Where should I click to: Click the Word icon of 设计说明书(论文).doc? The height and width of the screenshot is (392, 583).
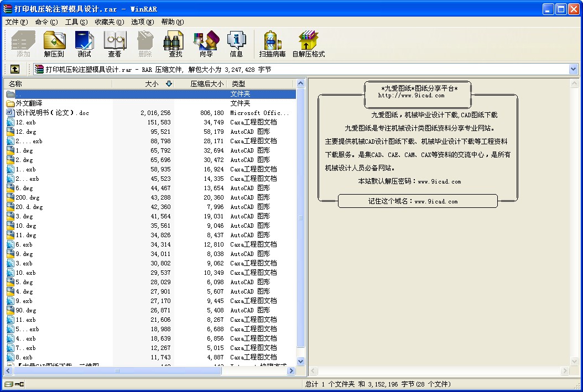coord(11,113)
